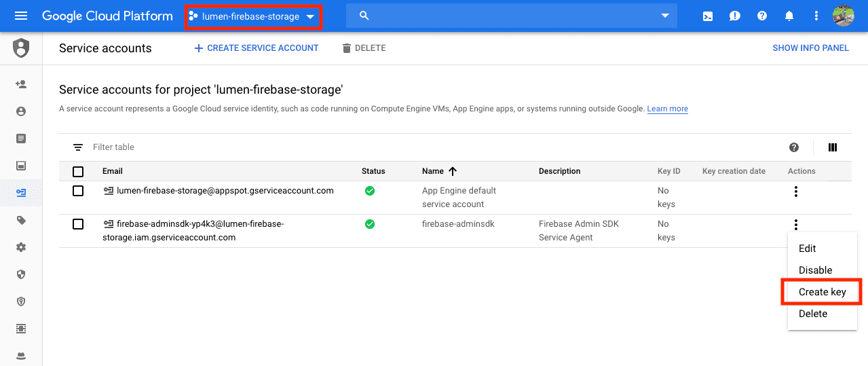Open the Labels tag icon in sidebar
The width and height of the screenshot is (868, 366).
point(21,220)
